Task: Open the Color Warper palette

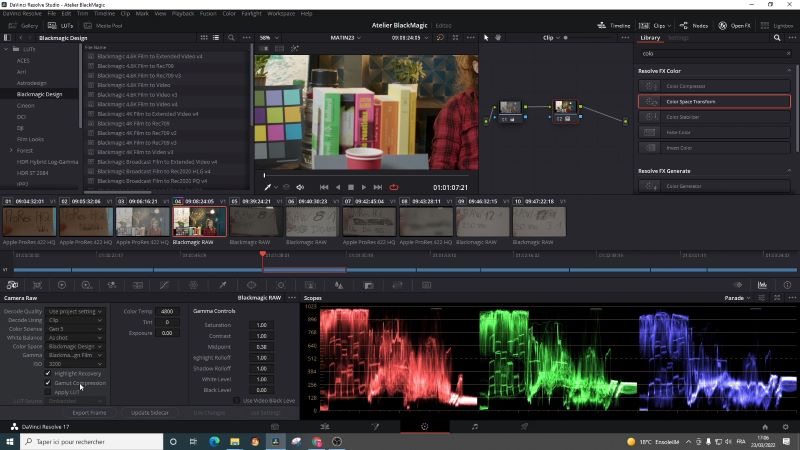Action: [x=193, y=285]
